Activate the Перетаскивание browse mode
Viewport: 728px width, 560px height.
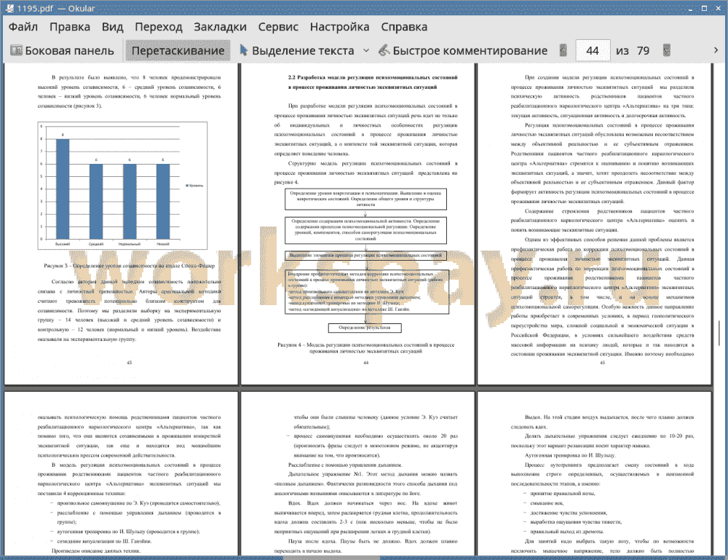[x=178, y=50]
